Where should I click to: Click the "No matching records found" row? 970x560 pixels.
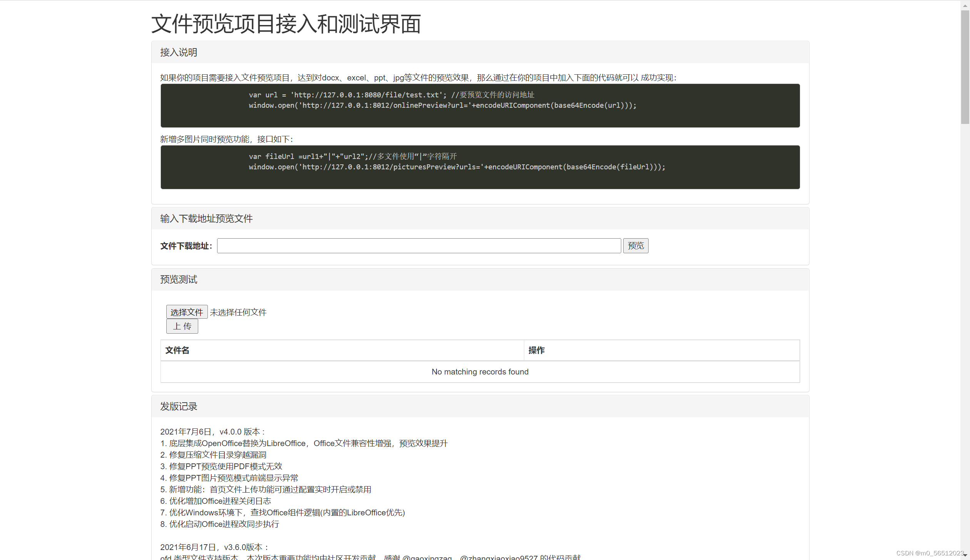(480, 372)
